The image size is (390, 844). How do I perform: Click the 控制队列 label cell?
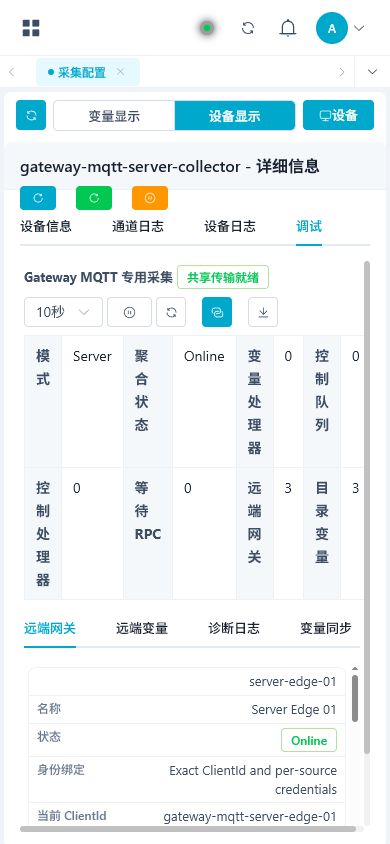click(322, 402)
